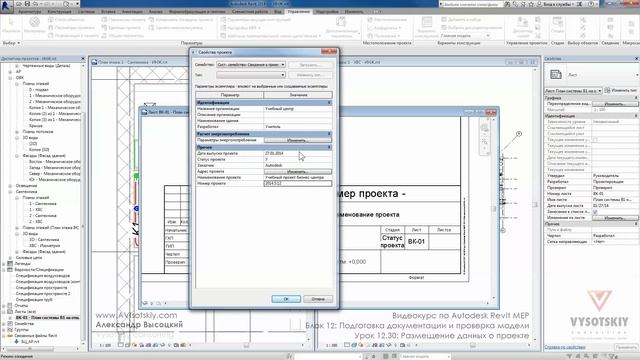This screenshot has width=640, height=360.
Task: Expand the Семейства node in browser
Action: point(4,324)
